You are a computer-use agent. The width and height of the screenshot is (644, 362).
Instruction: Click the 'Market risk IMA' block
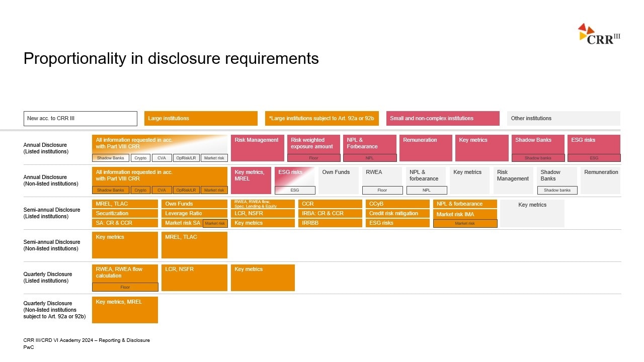coord(464,215)
